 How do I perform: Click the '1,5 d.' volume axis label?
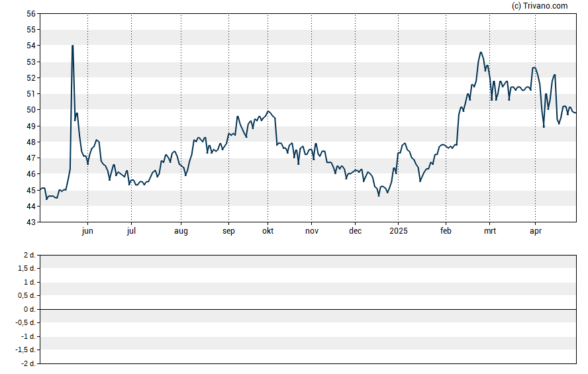tap(26, 268)
